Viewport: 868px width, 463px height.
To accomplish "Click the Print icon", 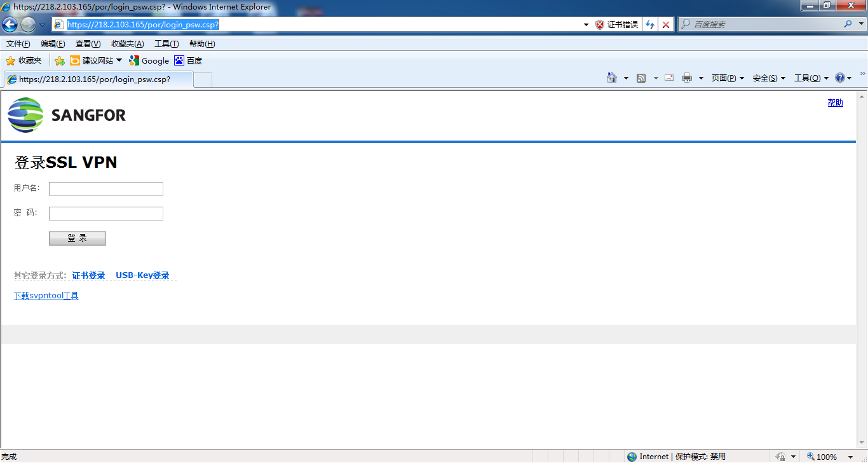I will point(687,78).
